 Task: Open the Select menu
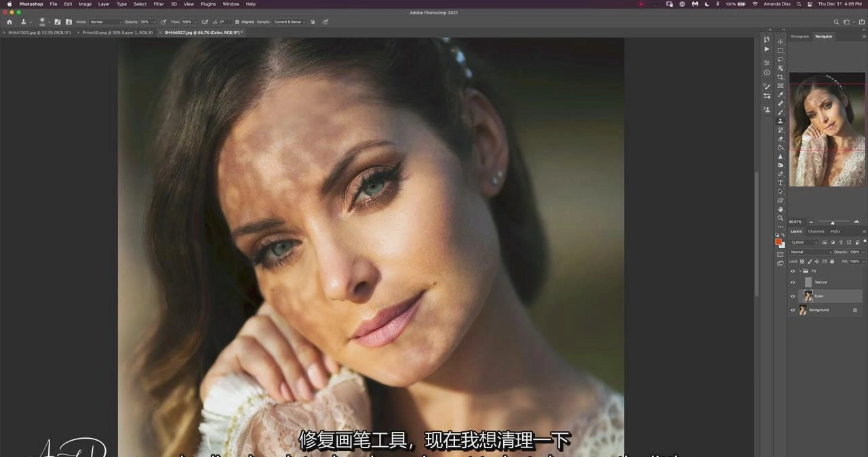click(x=140, y=4)
